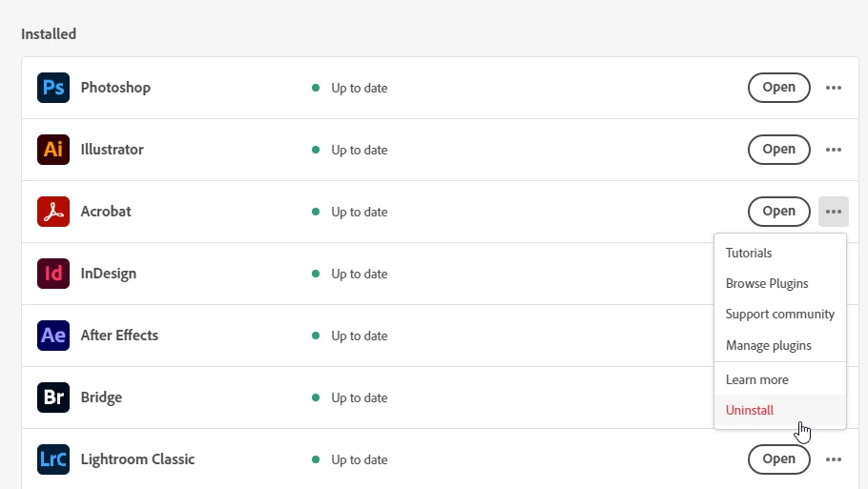Click the Installed section heading
Image resolution: width=868 pixels, height=489 pixels.
pyautogui.click(x=49, y=33)
